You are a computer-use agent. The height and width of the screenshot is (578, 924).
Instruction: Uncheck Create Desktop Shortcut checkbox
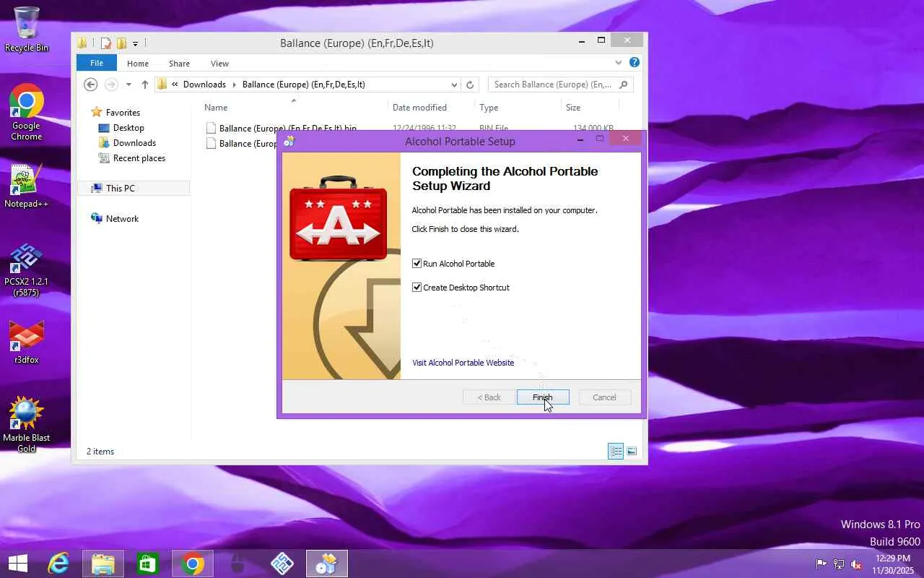click(x=417, y=288)
